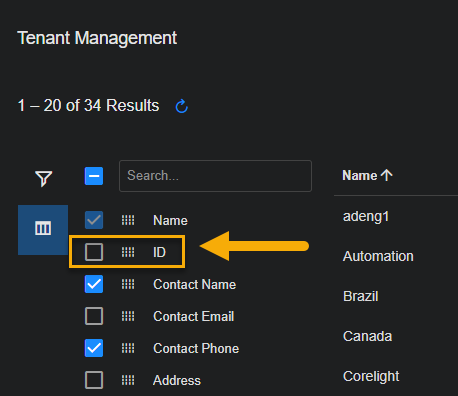Select the Automation tenant row
458x396 pixels.
point(378,256)
